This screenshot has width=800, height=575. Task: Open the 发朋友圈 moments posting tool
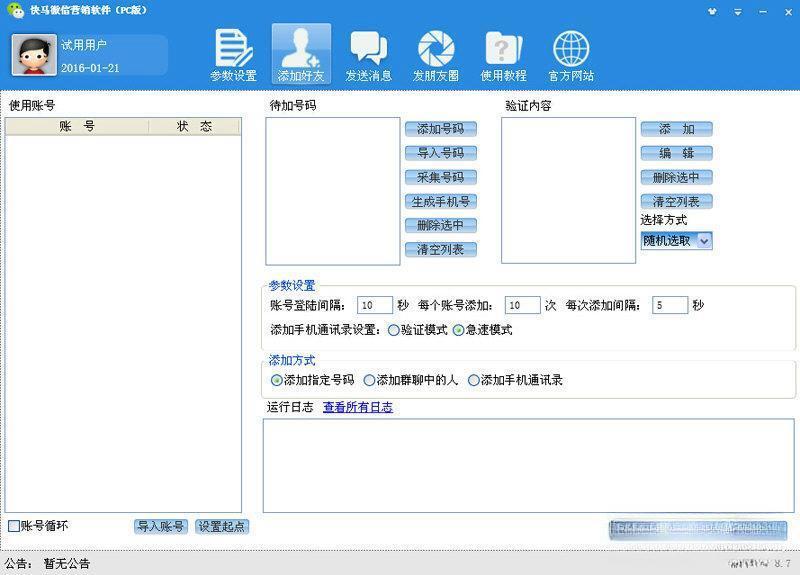click(x=436, y=55)
